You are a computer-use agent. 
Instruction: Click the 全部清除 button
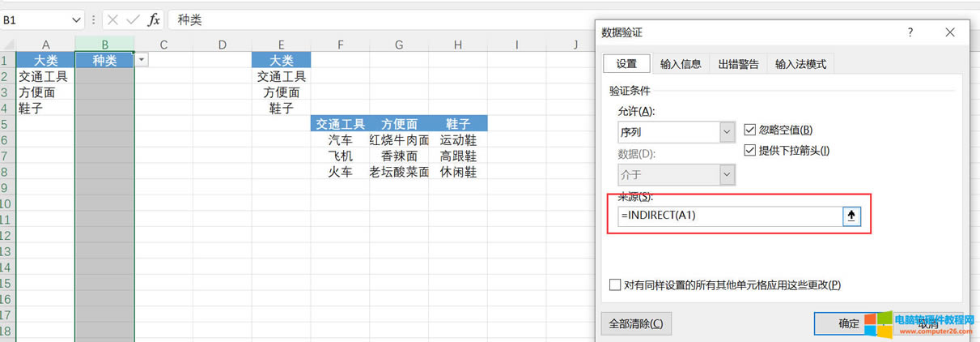[636, 323]
